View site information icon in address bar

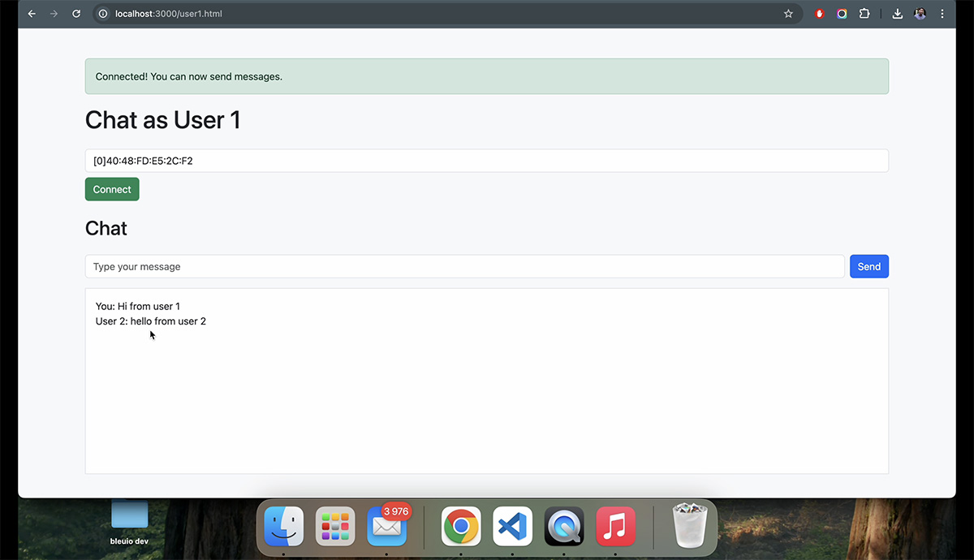[103, 14]
